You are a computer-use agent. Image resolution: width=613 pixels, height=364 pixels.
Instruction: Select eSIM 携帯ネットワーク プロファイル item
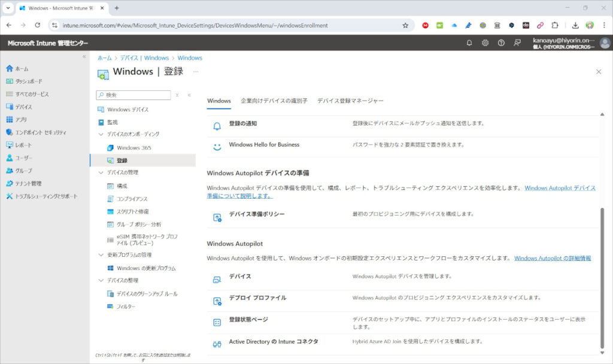pyautogui.click(x=142, y=239)
